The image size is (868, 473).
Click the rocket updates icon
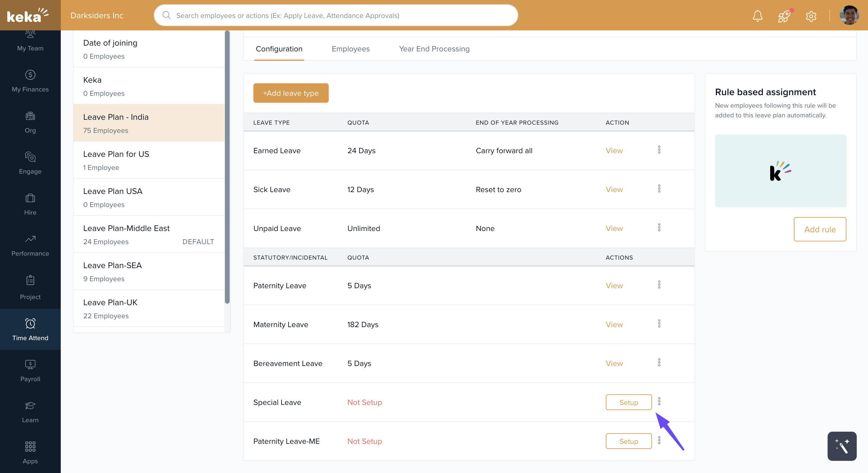784,16
